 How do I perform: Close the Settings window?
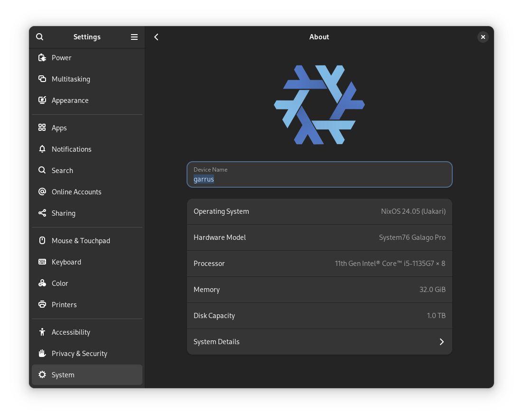coord(483,37)
